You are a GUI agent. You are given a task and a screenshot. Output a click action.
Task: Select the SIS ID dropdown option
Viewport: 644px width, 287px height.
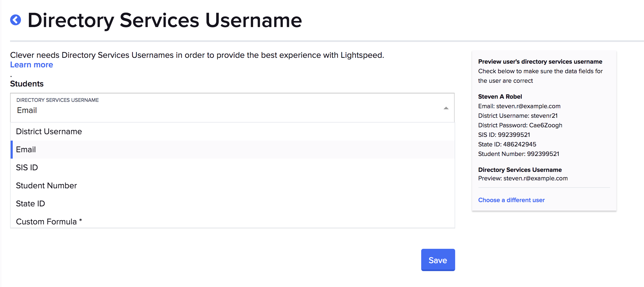pos(27,168)
